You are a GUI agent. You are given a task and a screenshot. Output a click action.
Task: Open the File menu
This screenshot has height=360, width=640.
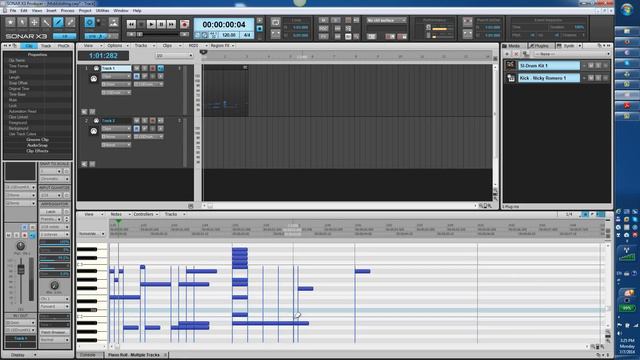13,11
